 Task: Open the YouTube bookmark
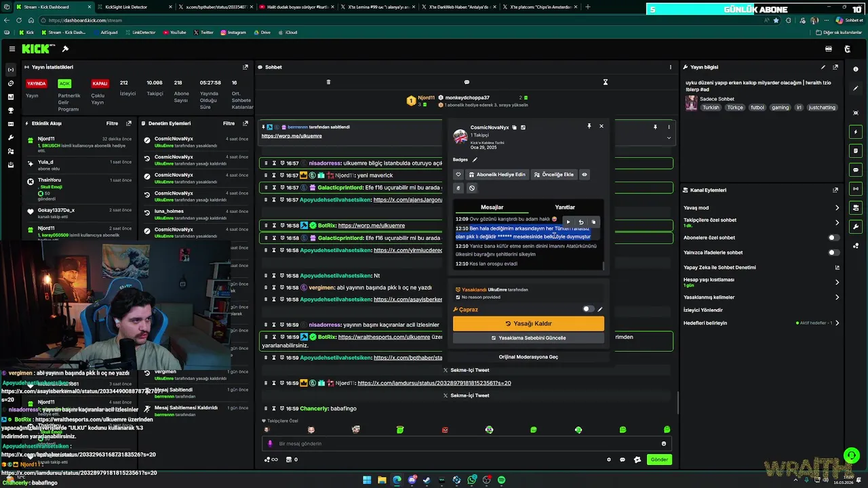point(174,33)
